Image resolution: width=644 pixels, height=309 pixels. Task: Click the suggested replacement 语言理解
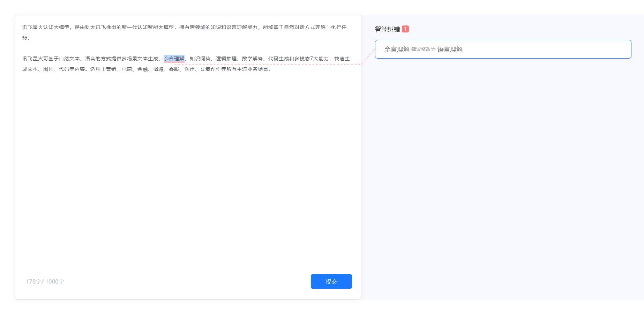pos(450,50)
